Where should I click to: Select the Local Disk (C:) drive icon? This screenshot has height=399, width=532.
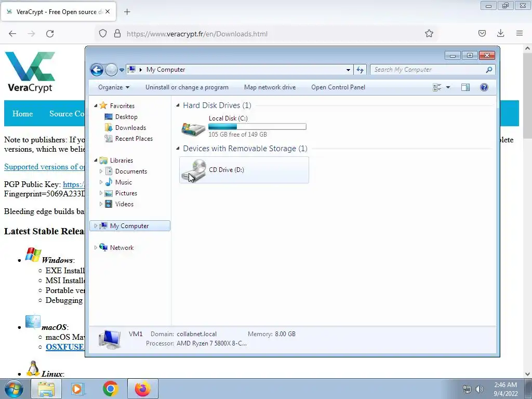pyautogui.click(x=193, y=129)
